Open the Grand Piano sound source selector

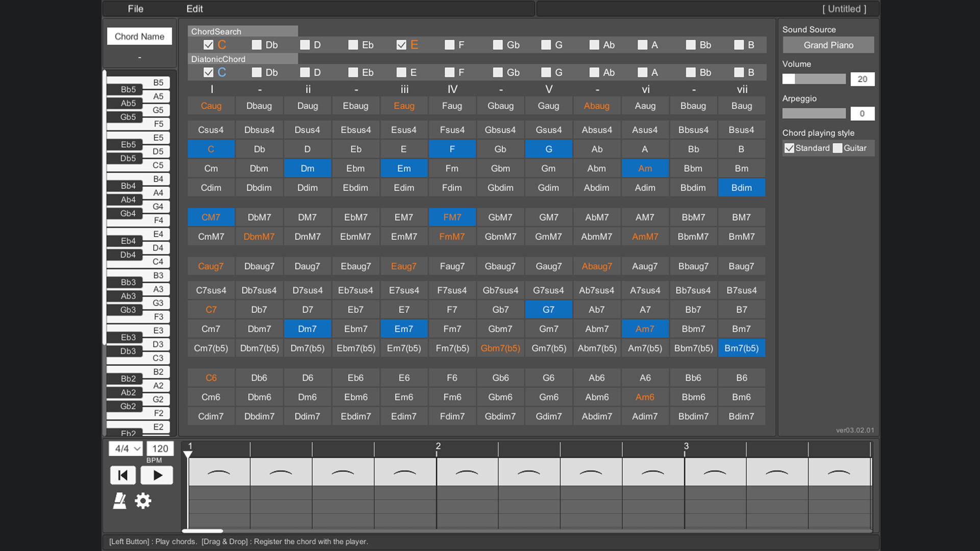[828, 45]
